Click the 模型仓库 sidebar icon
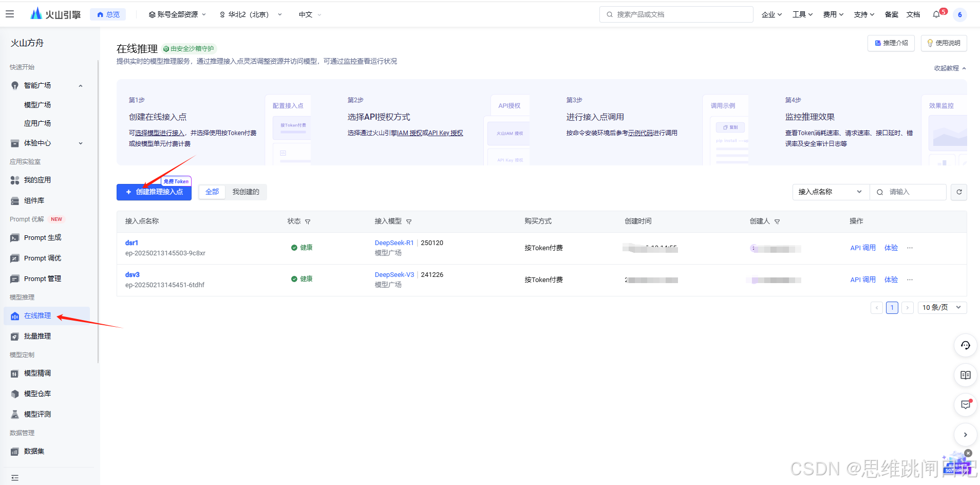980x485 pixels. [x=15, y=394]
